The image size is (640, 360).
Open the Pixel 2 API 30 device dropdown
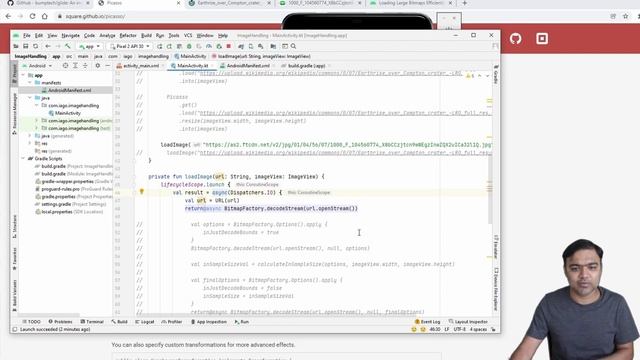(x=130, y=46)
